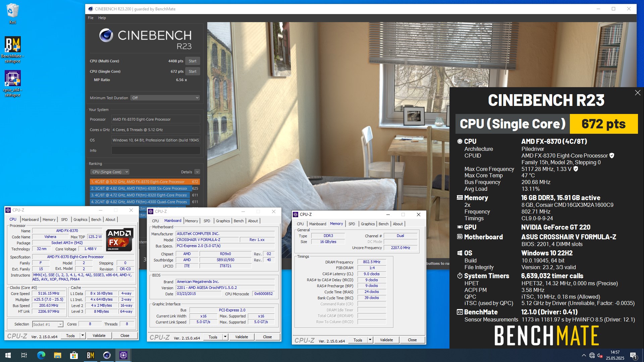The image size is (644, 362).
Task: Switch to Cinebench on the taskbar
Action: point(107,355)
